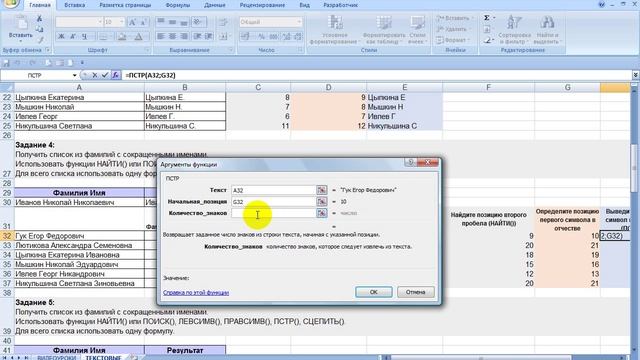Click the increase indent icon
The width and height of the screenshot is (640, 360).
click(x=209, y=37)
